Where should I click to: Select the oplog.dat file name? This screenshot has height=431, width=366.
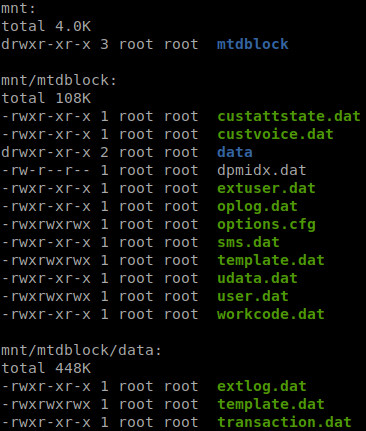257,207
